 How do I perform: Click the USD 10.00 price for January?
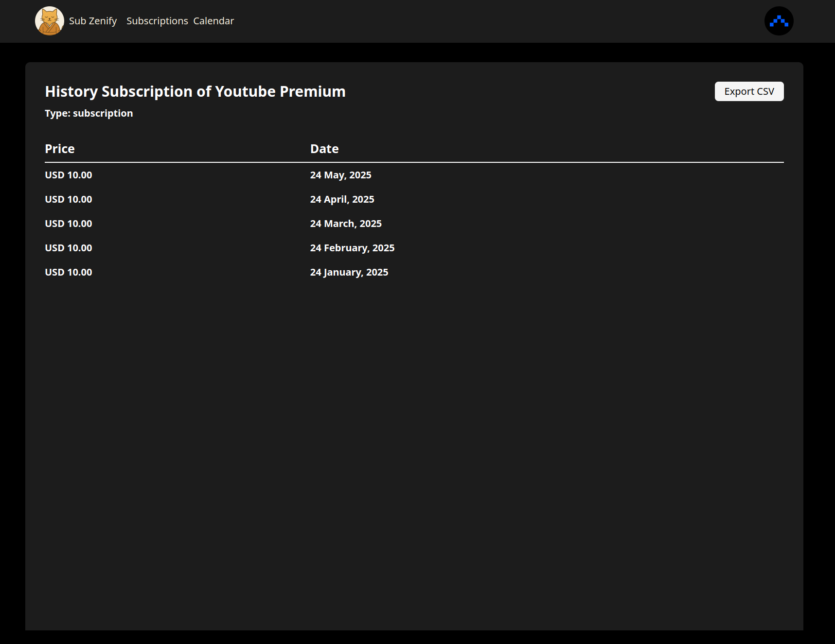(x=69, y=272)
